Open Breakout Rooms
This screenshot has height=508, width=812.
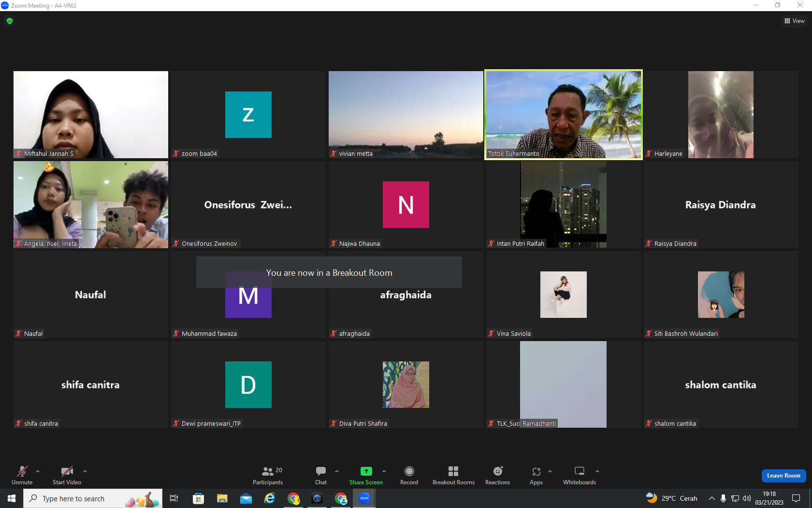[453, 476]
